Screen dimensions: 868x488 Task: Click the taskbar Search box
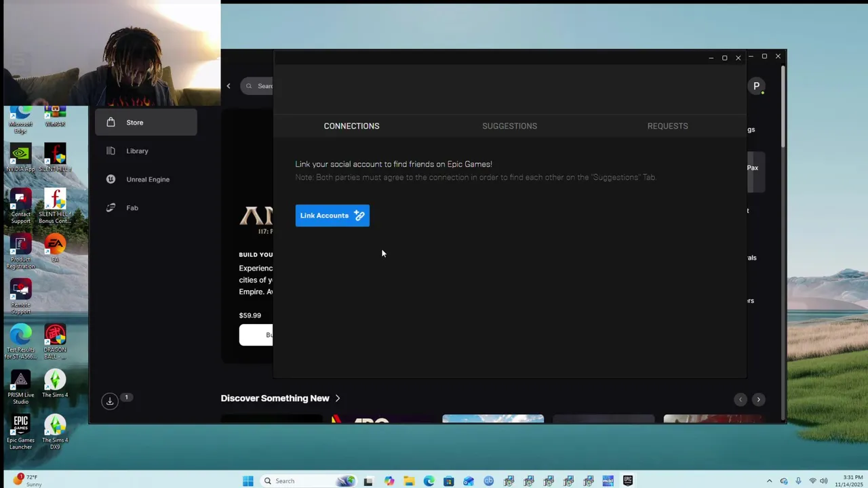(309, 481)
